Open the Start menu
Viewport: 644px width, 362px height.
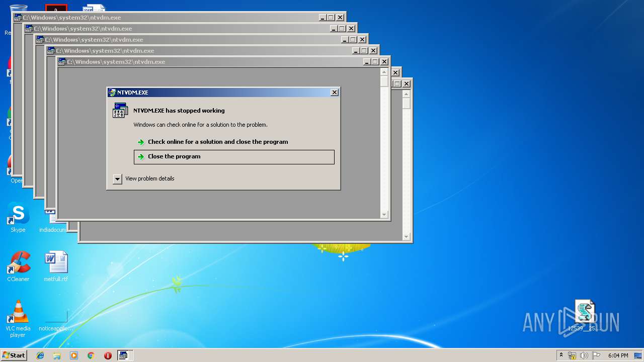[14, 355]
